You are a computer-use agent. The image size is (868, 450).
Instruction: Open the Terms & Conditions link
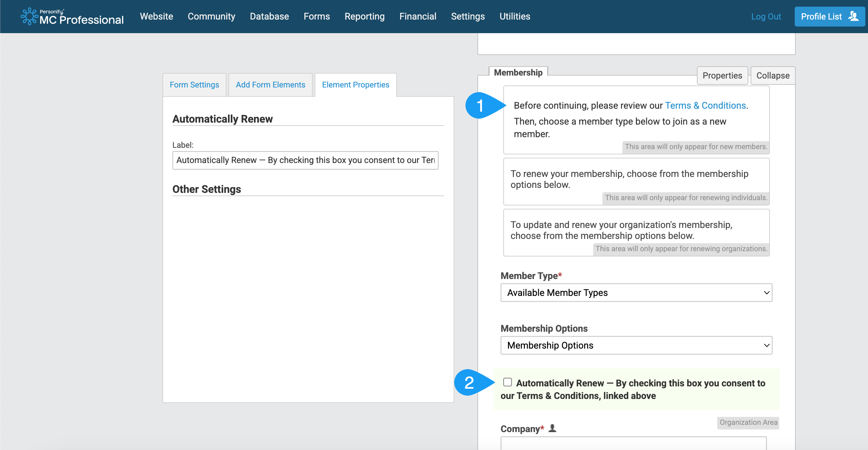[x=705, y=105]
